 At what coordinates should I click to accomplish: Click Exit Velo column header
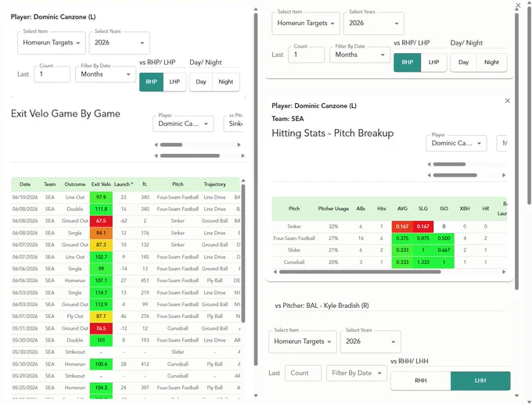pos(101,184)
